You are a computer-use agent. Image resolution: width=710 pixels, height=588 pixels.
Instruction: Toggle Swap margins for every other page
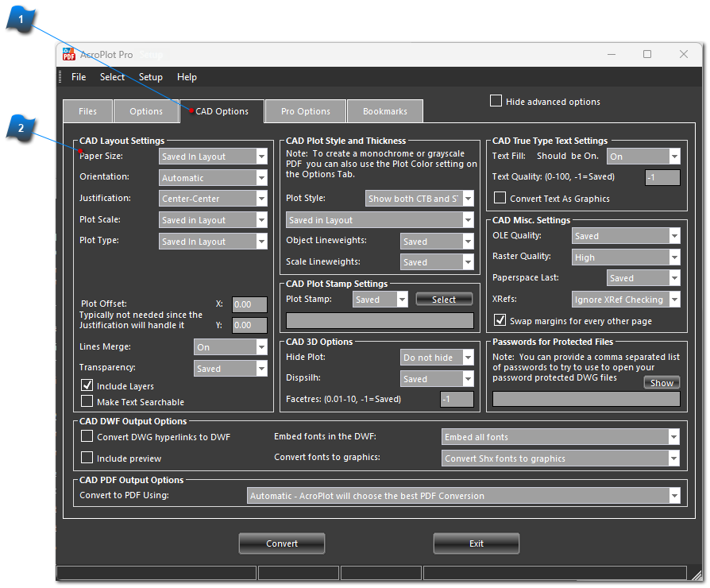pos(500,319)
